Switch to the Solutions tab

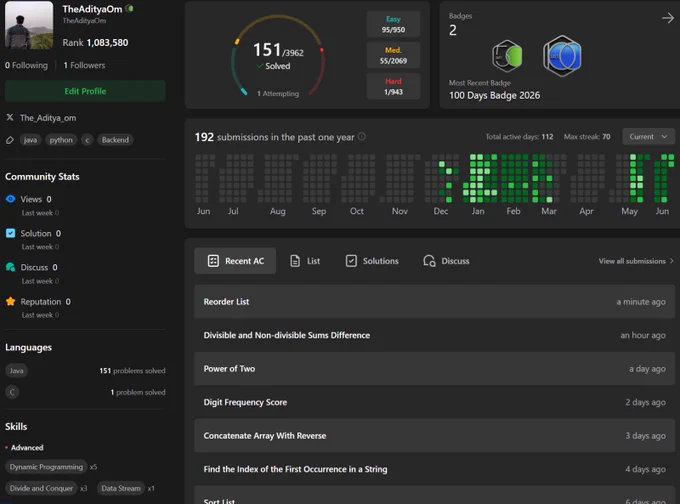(x=372, y=261)
